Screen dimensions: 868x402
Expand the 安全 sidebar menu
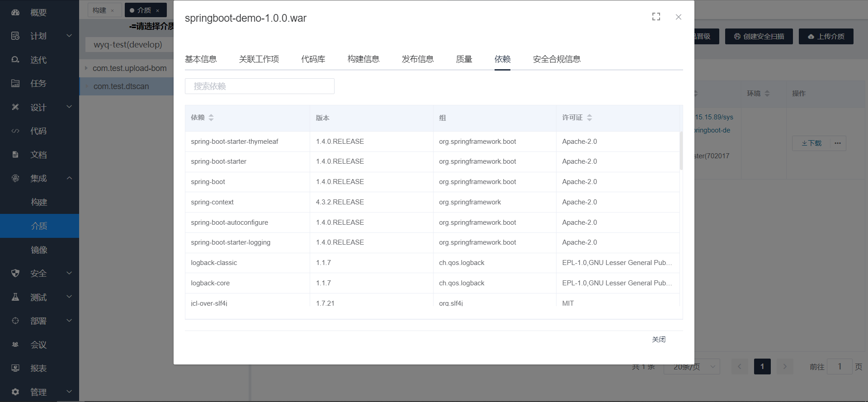click(x=69, y=273)
